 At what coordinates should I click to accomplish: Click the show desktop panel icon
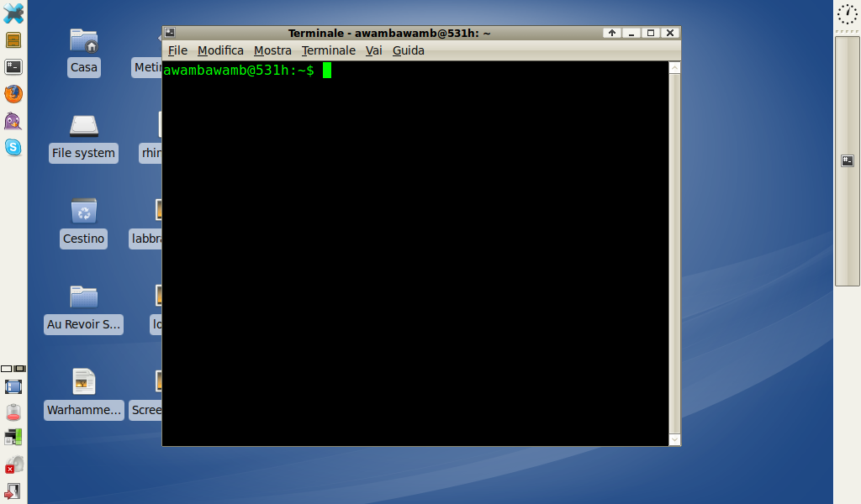click(x=13, y=387)
